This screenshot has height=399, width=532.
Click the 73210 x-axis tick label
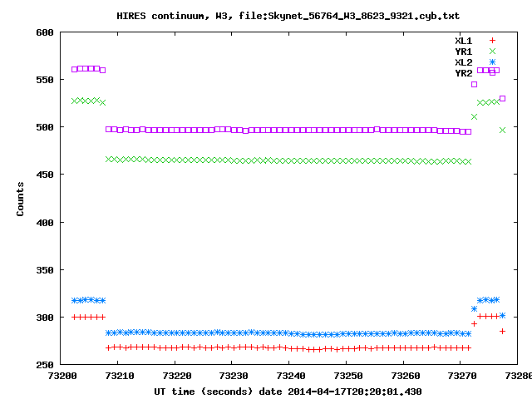click(x=120, y=376)
